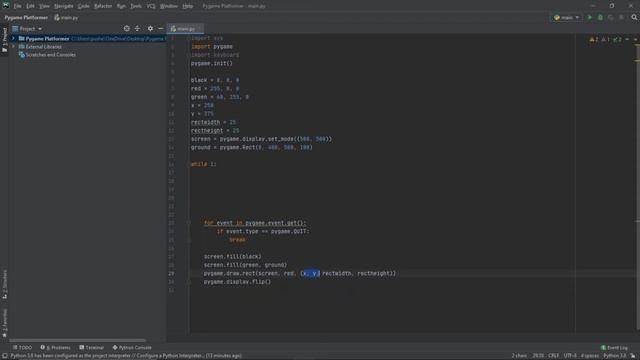Click the grayed-out Stop button in toolbar
The image size is (640, 360).
[x=621, y=18]
